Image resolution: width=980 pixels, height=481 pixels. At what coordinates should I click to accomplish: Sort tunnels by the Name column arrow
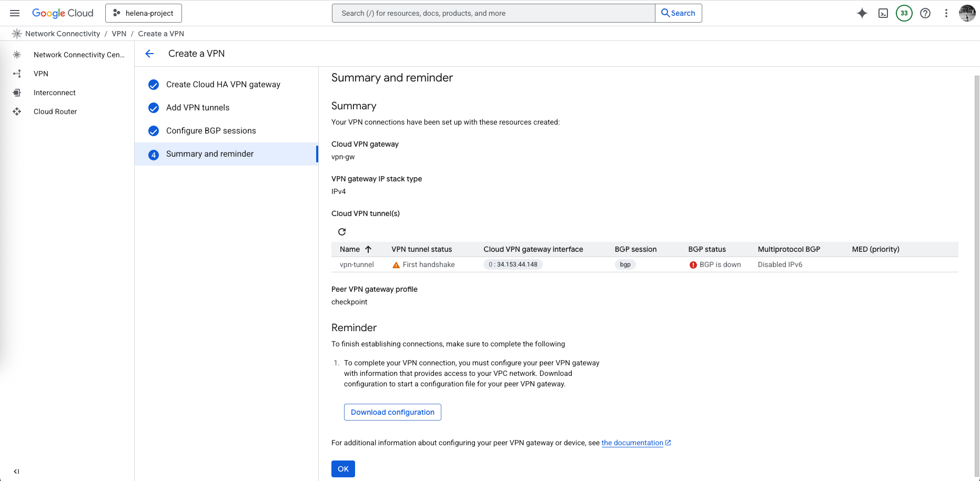tap(368, 249)
